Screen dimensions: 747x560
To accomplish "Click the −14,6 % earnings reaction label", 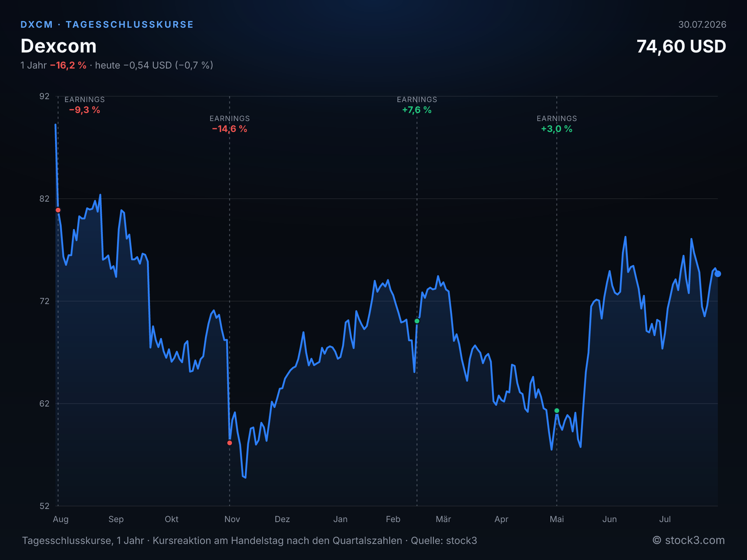I will [230, 129].
